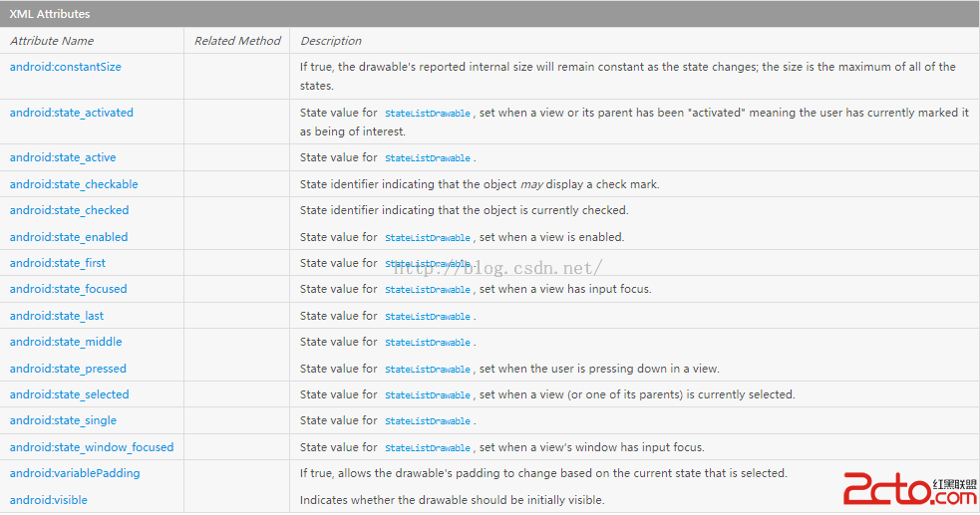Open the android:state_enabled link
980x515 pixels.
[69, 237]
